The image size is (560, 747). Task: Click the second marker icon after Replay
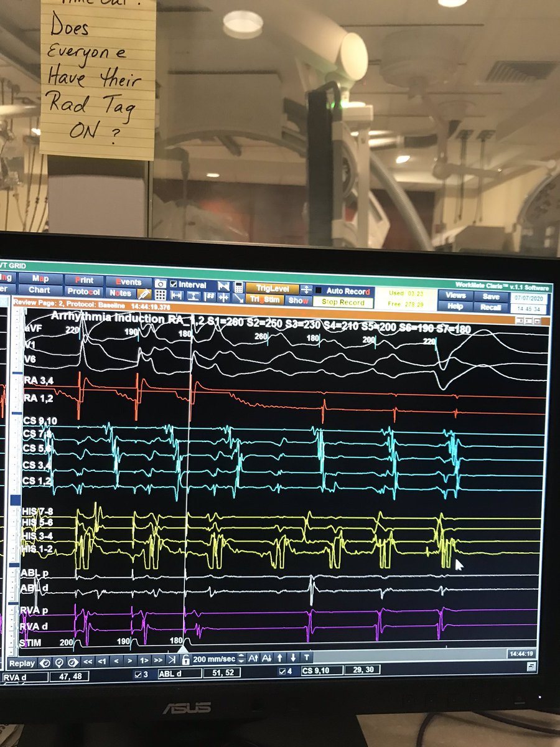pos(59,663)
